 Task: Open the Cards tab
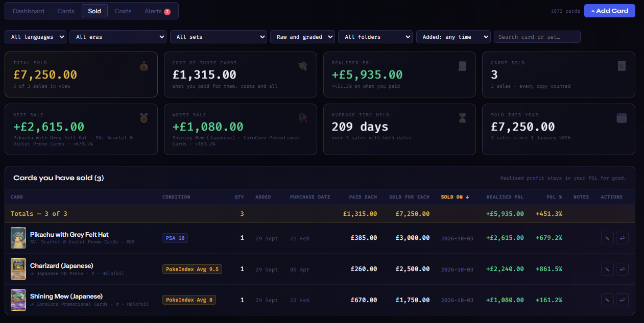(x=66, y=11)
